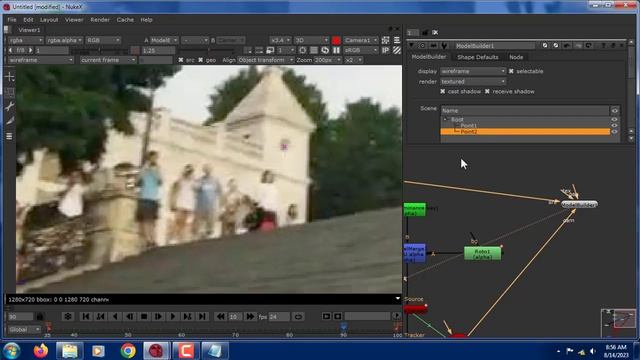Click frame 90 marker on the timeline
The image size is (640, 360).
click(343, 327)
